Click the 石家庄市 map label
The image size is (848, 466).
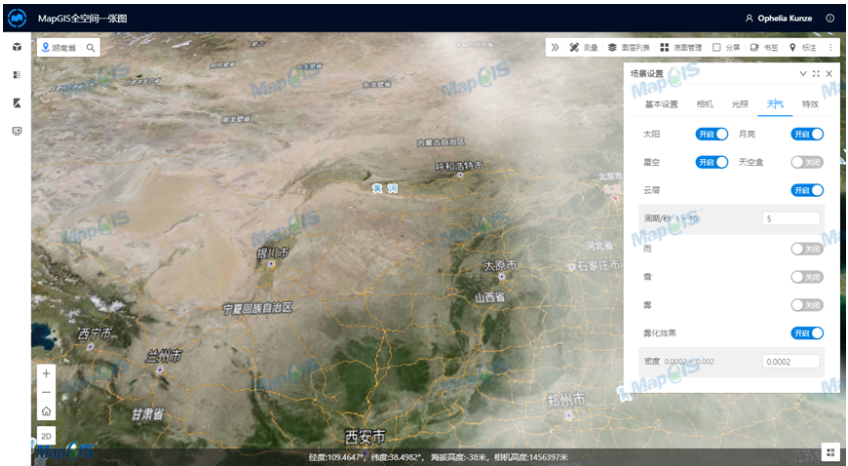point(598,265)
